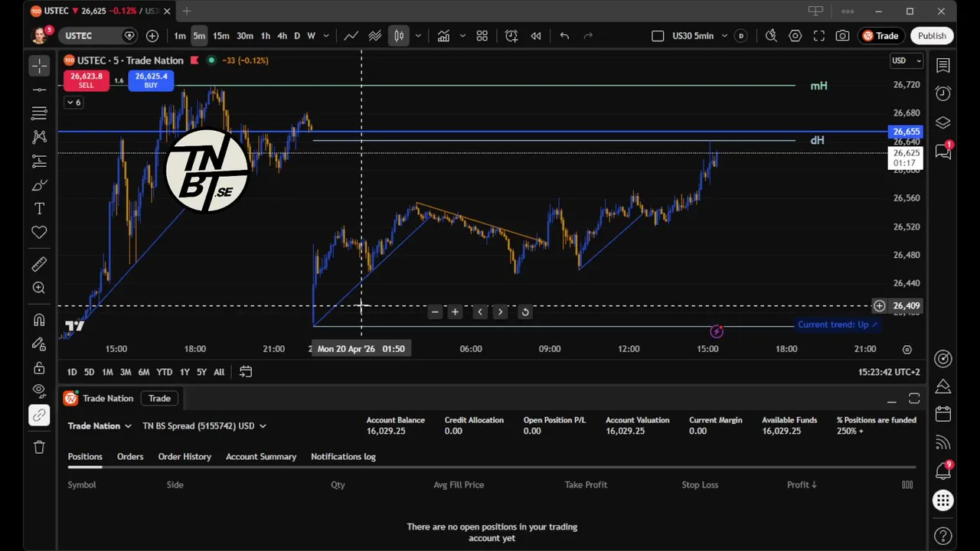Open the Indicators menu icon
980x551 pixels.
(x=443, y=36)
